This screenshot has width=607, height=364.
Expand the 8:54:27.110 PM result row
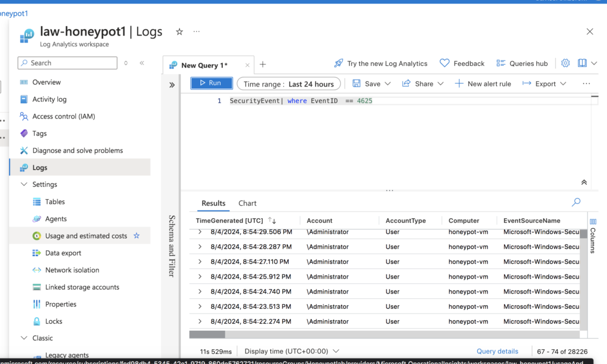pyautogui.click(x=200, y=262)
